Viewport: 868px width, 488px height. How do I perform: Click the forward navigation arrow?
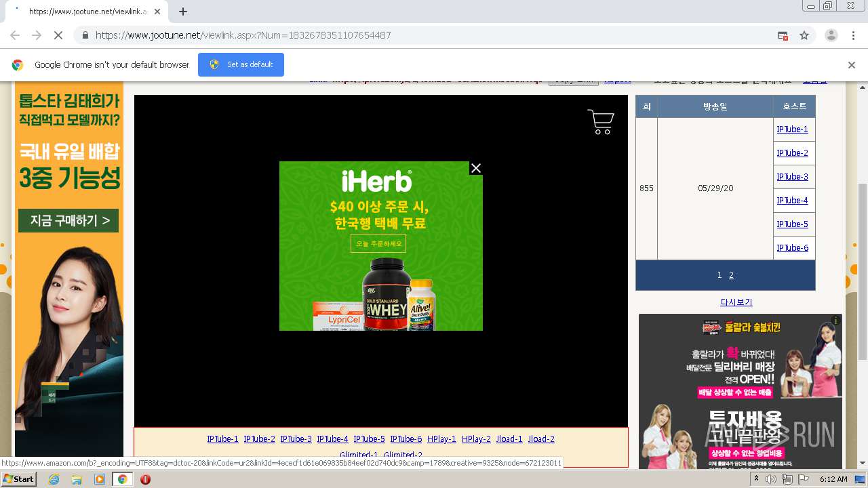click(x=37, y=35)
